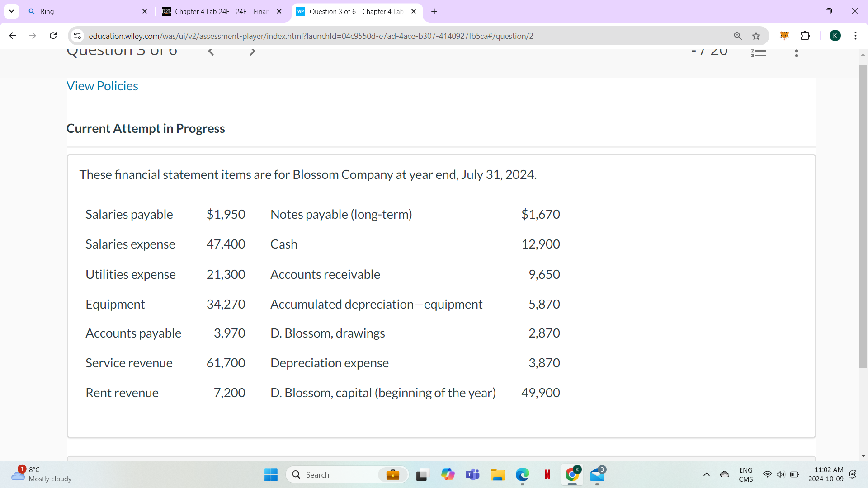Open the View Policies link

tap(102, 86)
